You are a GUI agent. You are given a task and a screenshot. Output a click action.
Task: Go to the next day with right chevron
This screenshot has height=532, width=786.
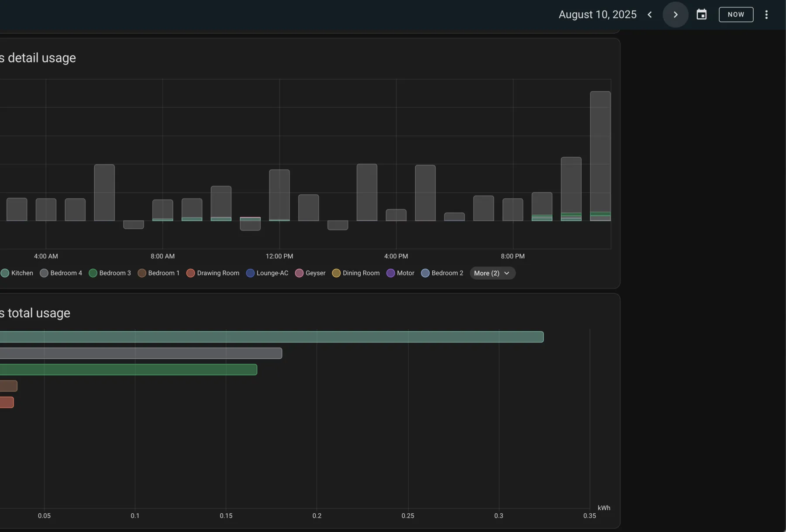(x=676, y=14)
